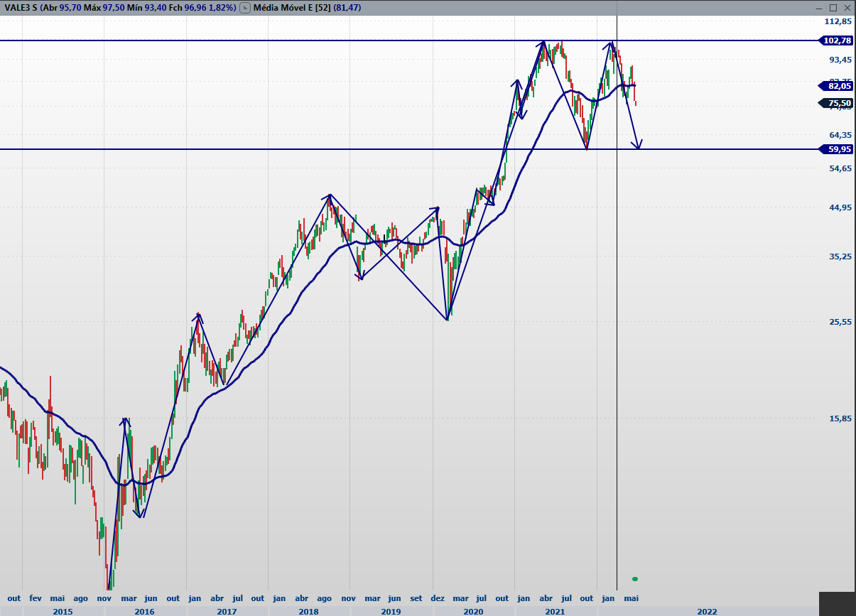Click the dark corner box at bottom right
The width and height of the screenshot is (856, 616).
(x=837, y=603)
